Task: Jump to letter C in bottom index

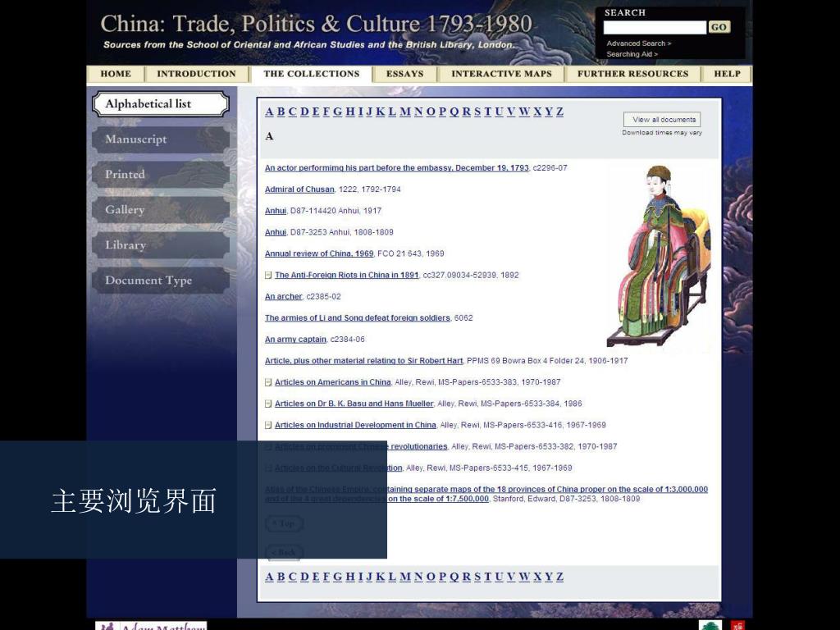Action: 293,577
